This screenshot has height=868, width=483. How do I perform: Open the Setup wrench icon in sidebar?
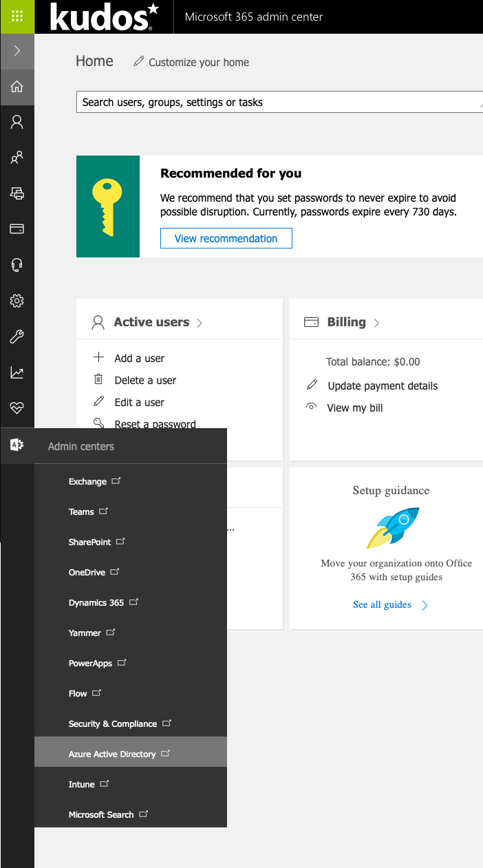click(x=17, y=337)
